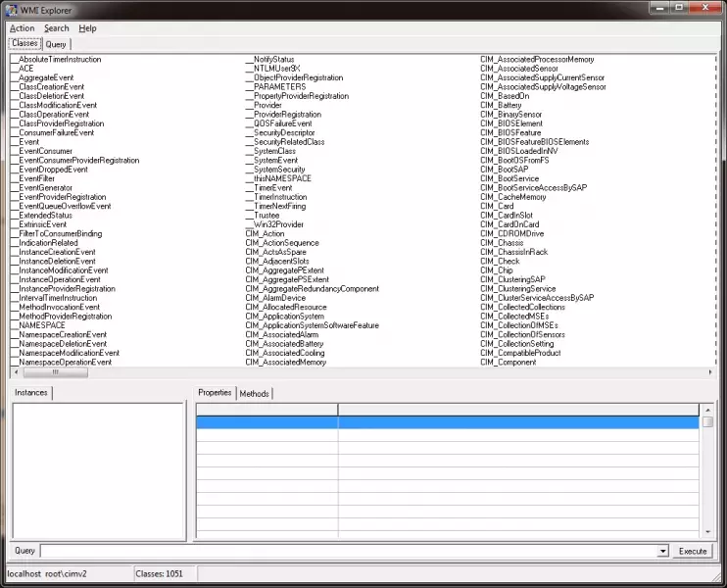Viewport: 727px width, 588px height.
Task: Select the __TimerNextFiring class
Action: (x=275, y=207)
